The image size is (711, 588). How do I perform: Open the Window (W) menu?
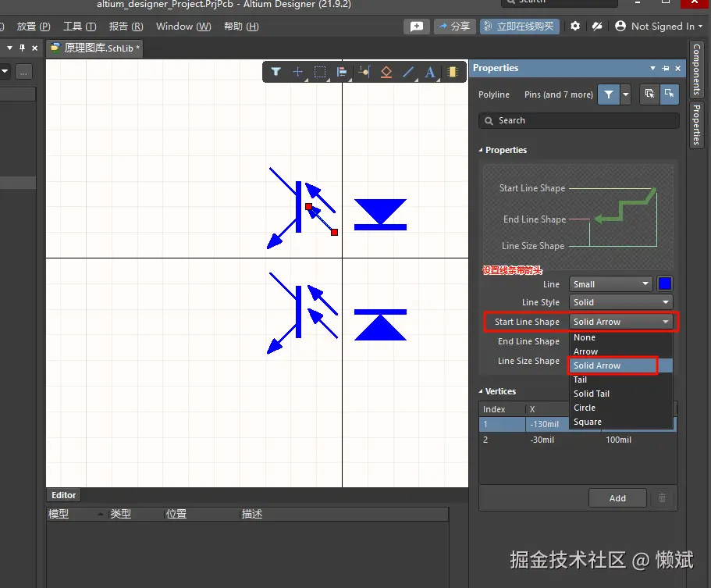click(x=183, y=27)
